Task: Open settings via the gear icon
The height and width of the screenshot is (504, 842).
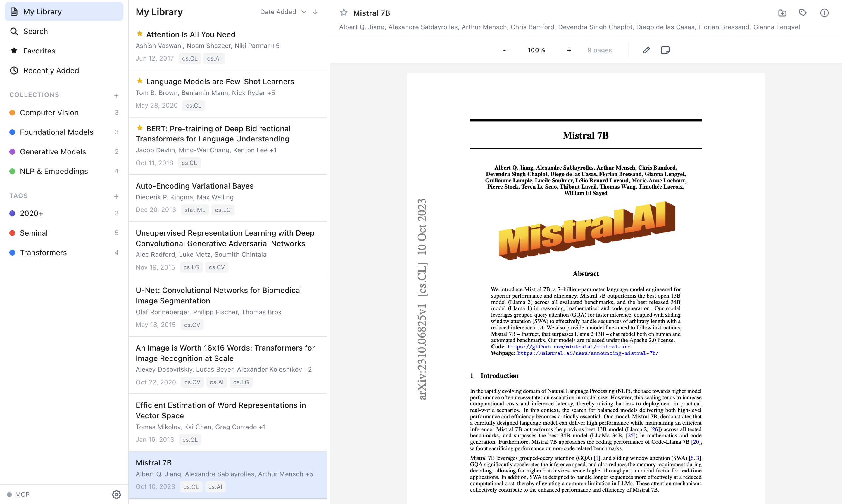Action: (116, 494)
